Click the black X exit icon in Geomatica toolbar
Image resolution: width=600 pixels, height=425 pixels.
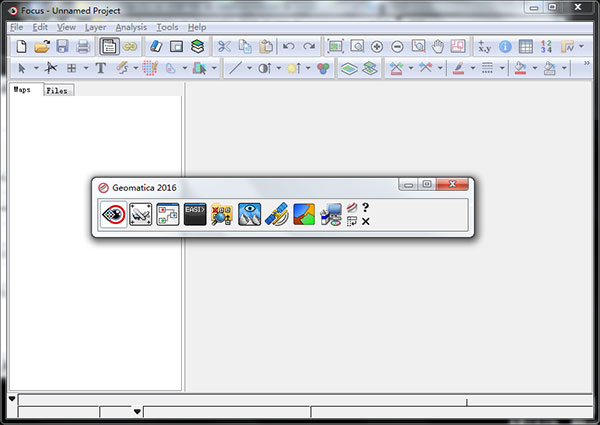pyautogui.click(x=365, y=221)
